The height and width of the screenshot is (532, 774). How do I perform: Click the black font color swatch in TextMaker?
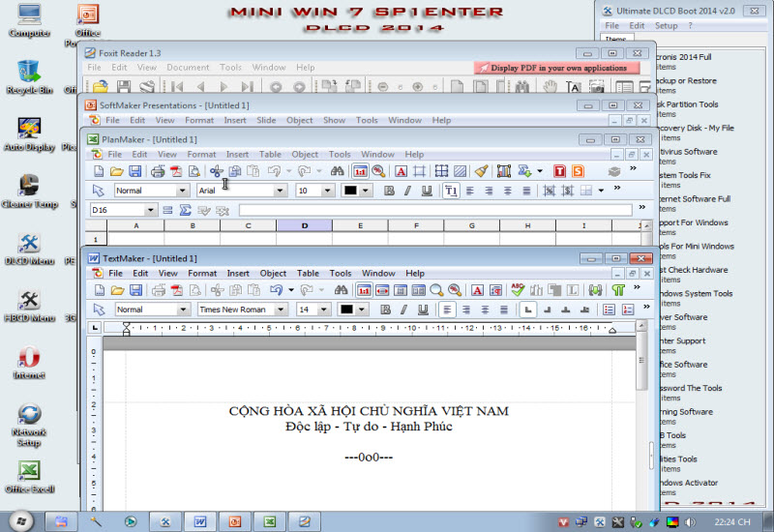tap(346, 310)
